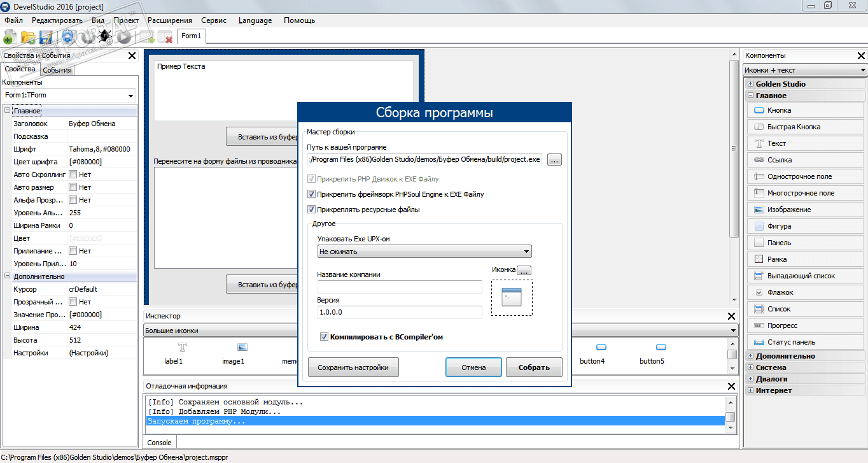The image size is (868, 463).
Task: Click the open project folder icon
Action: 28,37
